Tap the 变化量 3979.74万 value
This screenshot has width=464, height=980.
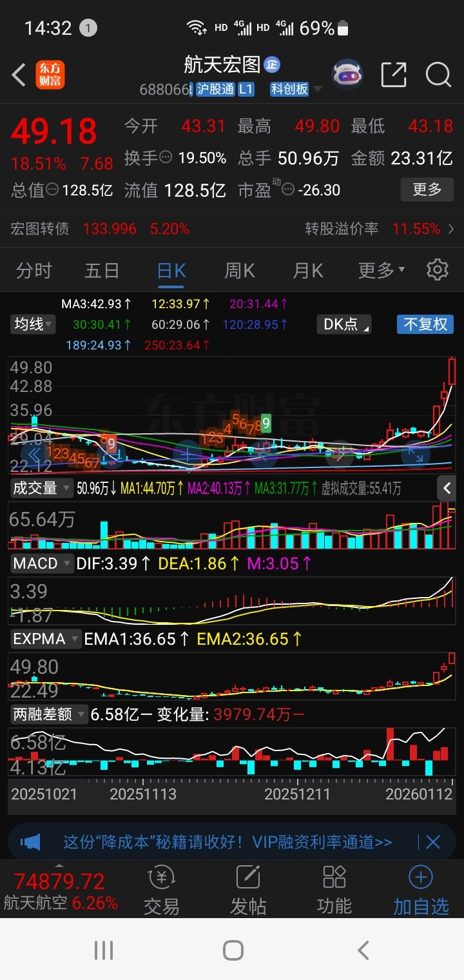pos(230,714)
